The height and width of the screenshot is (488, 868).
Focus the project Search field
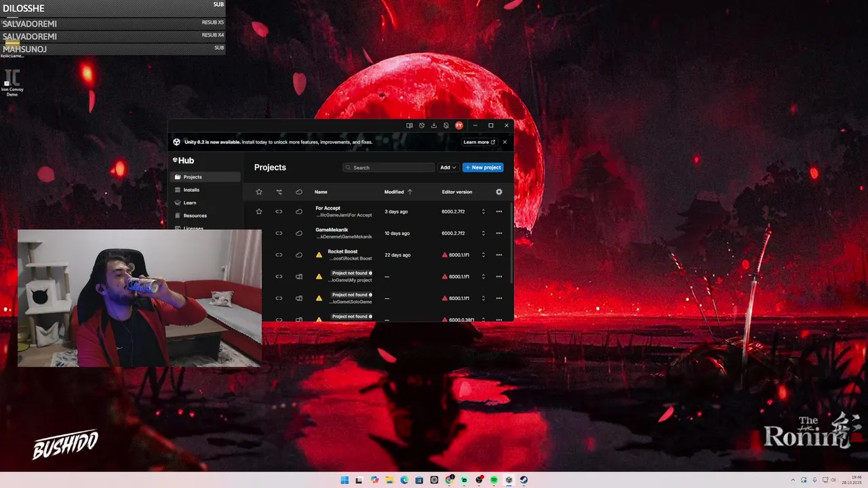[389, 167]
